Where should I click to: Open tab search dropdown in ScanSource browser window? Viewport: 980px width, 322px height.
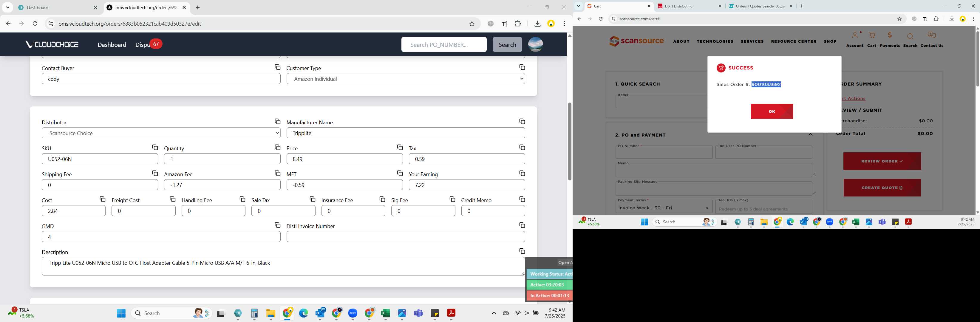578,6
